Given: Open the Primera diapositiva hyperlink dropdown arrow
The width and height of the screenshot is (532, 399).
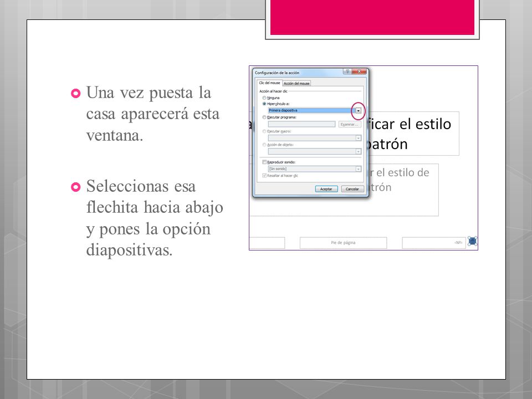Looking at the screenshot, I should point(358,111).
